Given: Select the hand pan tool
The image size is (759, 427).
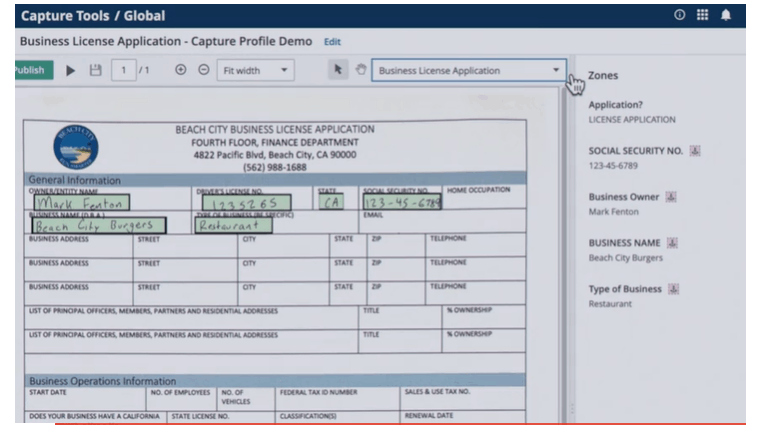Looking at the screenshot, I should 361,70.
